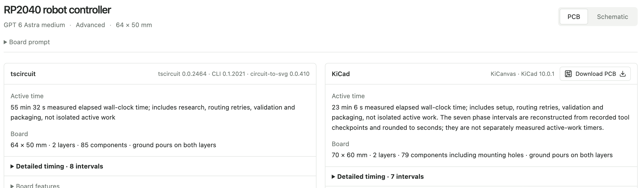644x188 pixels.
Task: Click the KiCad board icon in Download PCB
Action: tap(568, 74)
